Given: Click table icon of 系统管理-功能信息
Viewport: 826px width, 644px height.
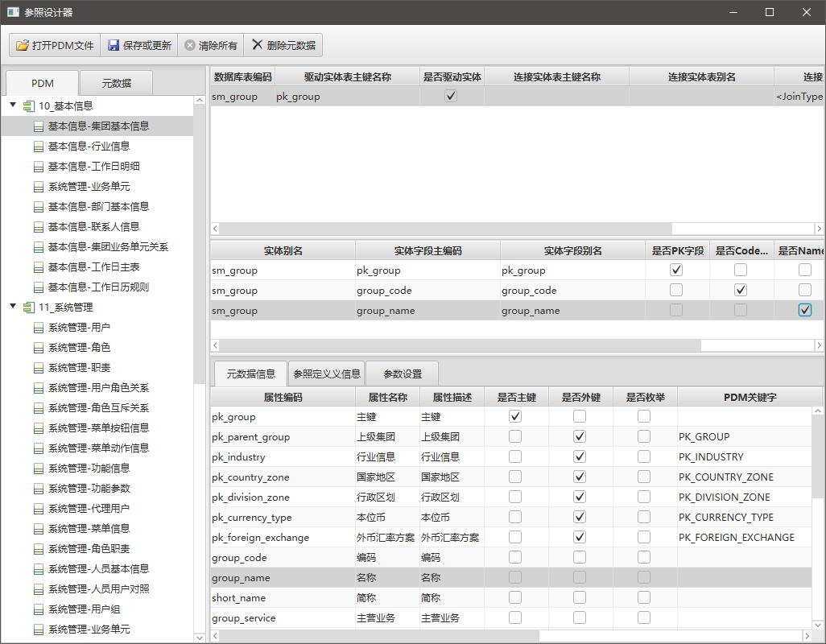Looking at the screenshot, I should coord(39,469).
